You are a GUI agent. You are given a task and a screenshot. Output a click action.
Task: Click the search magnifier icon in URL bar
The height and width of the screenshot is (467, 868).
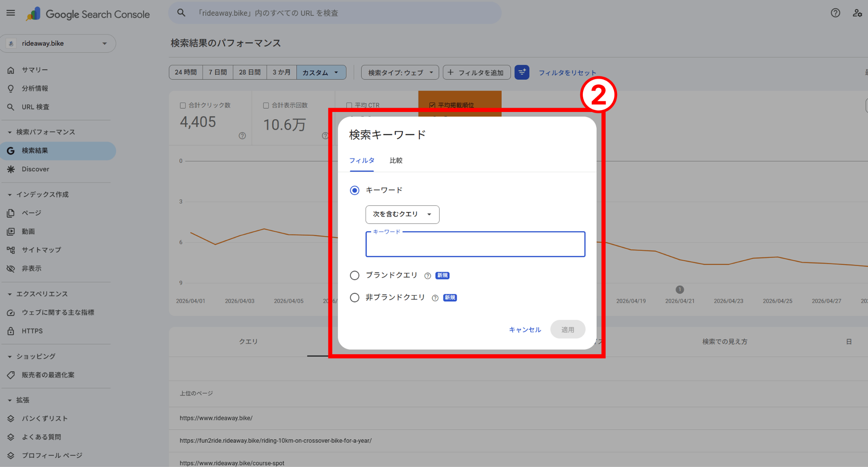click(x=181, y=13)
